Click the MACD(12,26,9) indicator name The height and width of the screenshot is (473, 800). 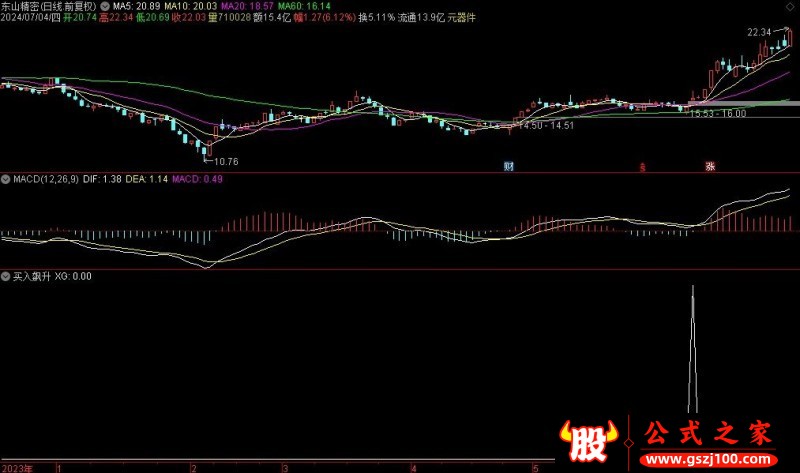pos(46,179)
